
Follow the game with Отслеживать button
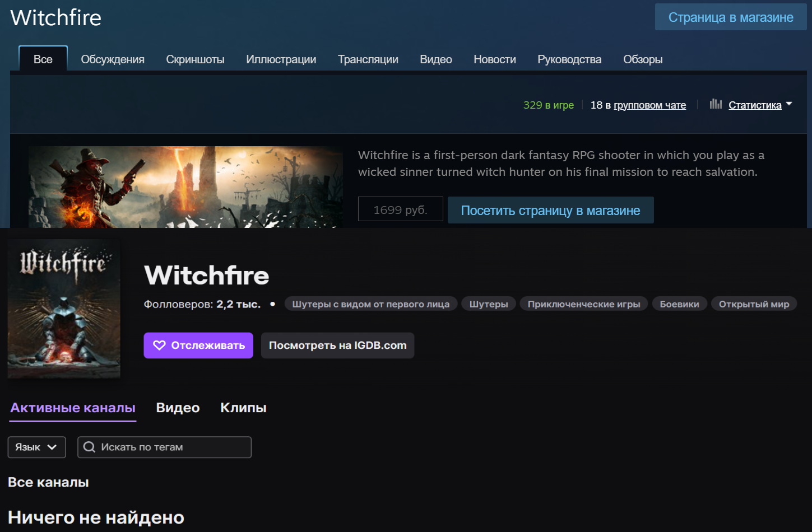point(198,346)
